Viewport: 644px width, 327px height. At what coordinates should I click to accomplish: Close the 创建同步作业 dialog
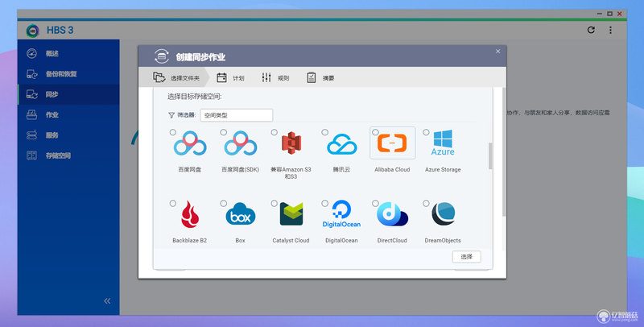point(497,52)
